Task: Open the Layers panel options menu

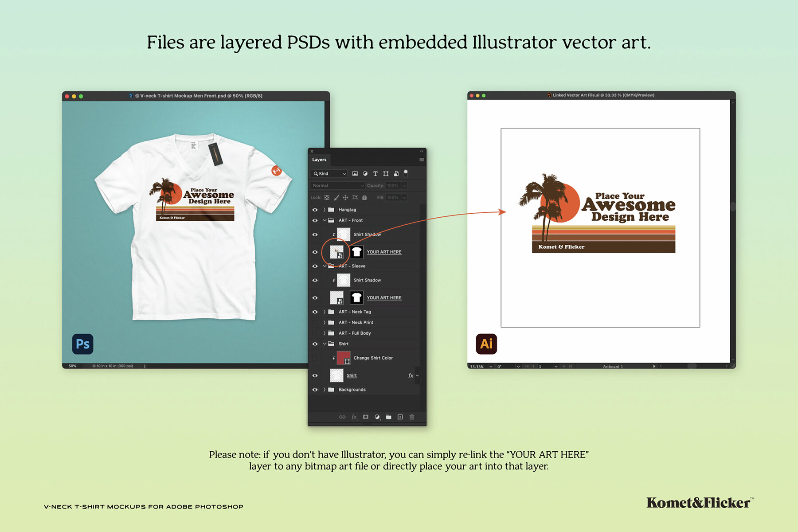Action: click(x=421, y=160)
